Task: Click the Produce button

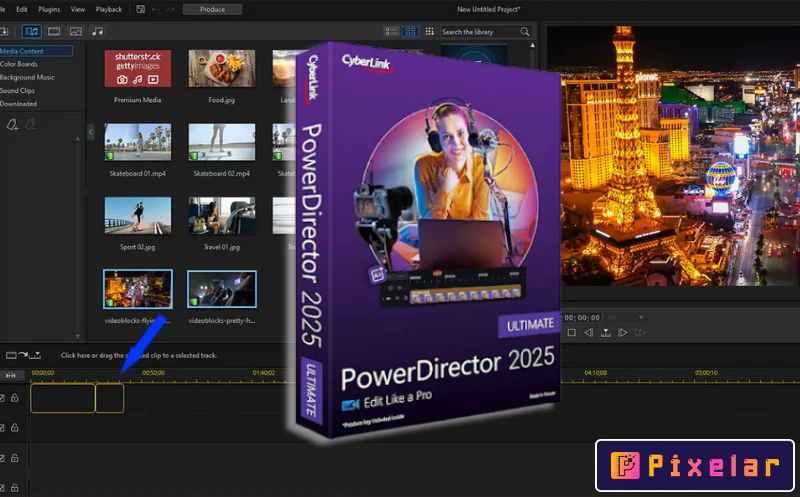Action: pos(212,9)
